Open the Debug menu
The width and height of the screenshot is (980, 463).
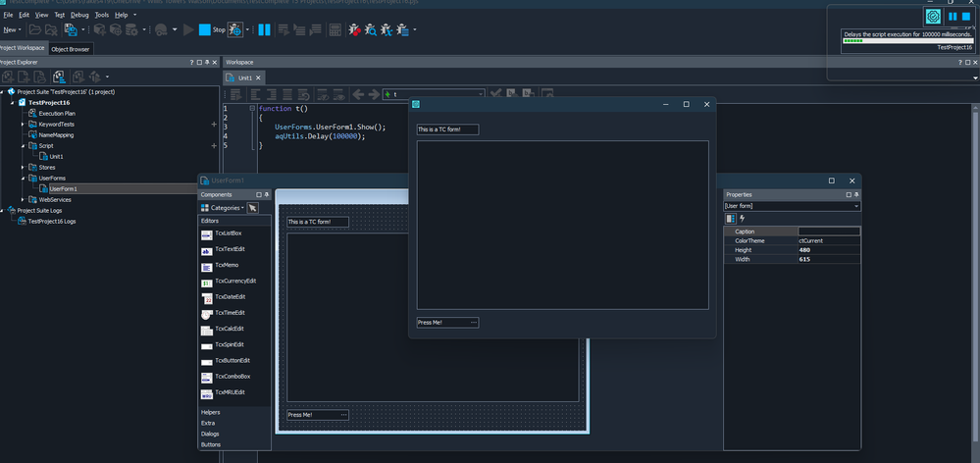point(79,16)
